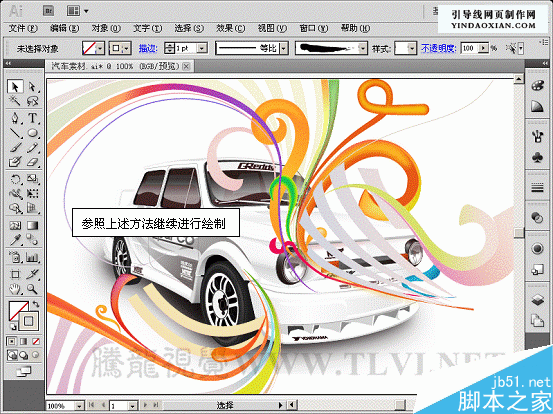The width and height of the screenshot is (553, 414).
Task: Select the Mesh tool
Action: pyautogui.click(x=15, y=225)
